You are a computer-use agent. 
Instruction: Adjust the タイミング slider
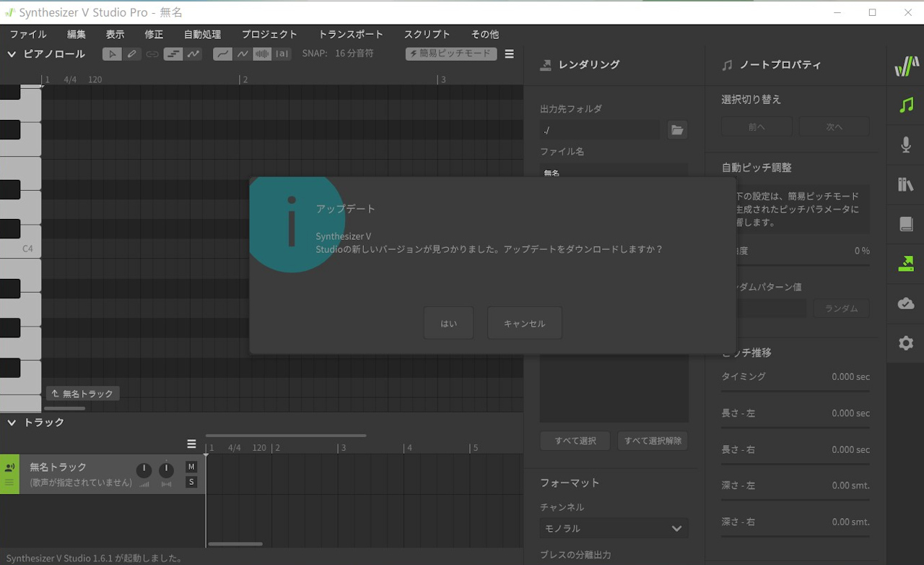(796, 391)
